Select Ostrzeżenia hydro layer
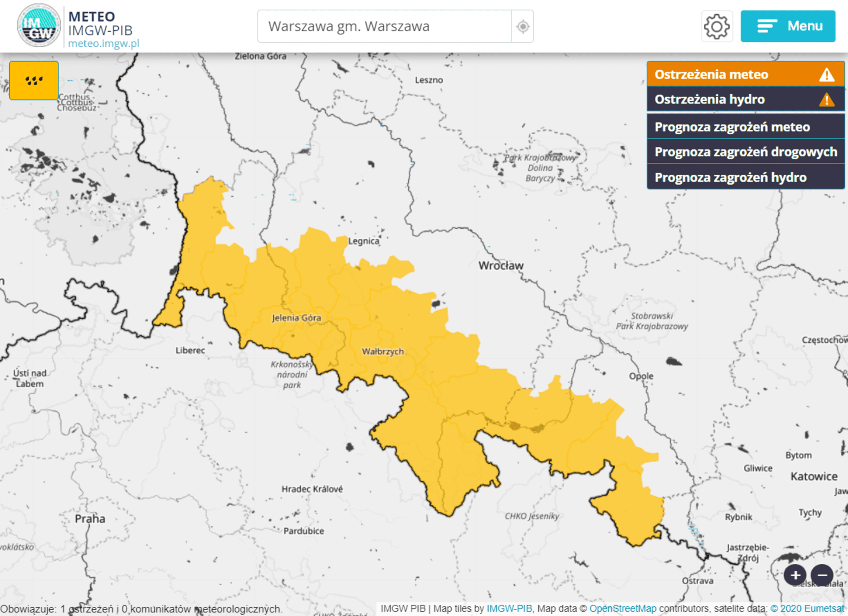The width and height of the screenshot is (848, 616). coord(709,99)
